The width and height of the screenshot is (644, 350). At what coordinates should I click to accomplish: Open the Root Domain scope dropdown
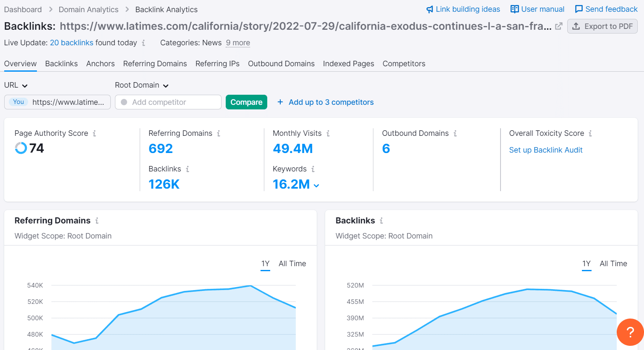pyautogui.click(x=142, y=85)
